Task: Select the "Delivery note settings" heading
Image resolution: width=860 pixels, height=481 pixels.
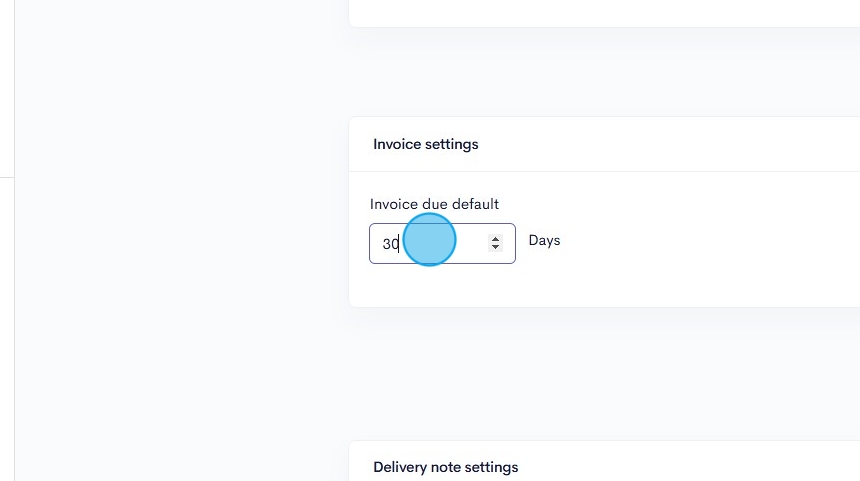Action: [445, 467]
